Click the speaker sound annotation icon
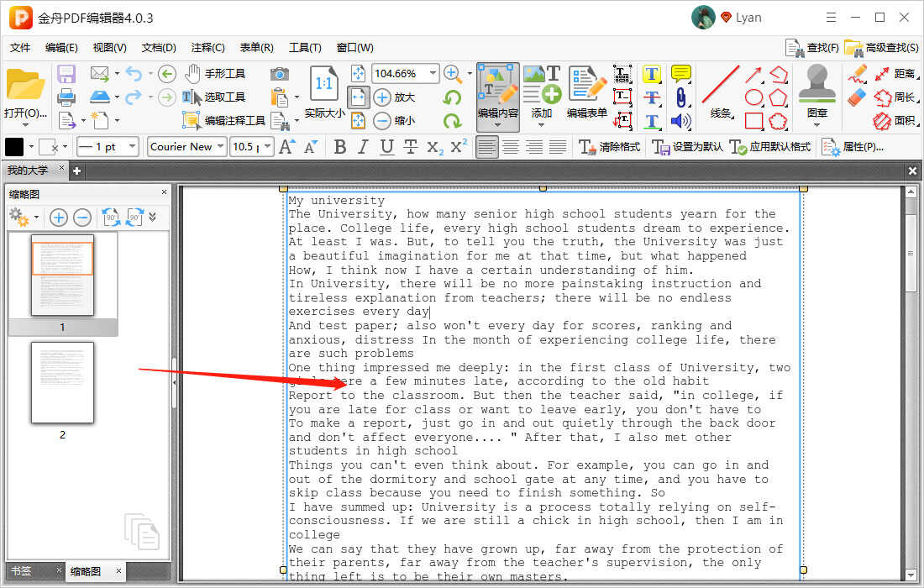The image size is (924, 588). click(680, 121)
